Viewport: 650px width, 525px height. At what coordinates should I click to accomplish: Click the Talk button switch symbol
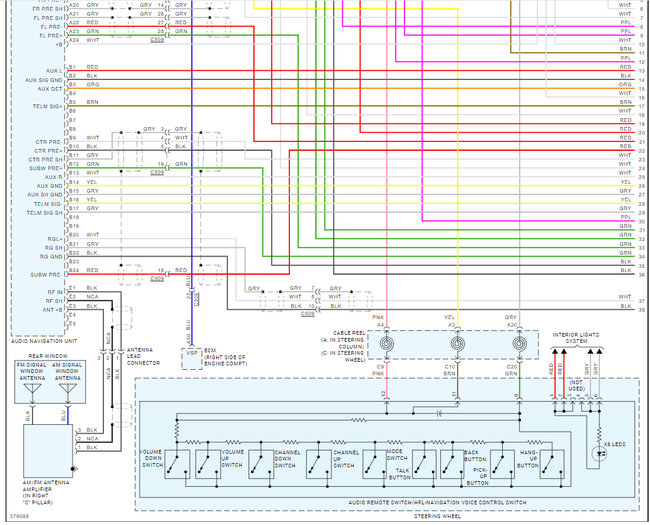pyautogui.click(x=424, y=464)
